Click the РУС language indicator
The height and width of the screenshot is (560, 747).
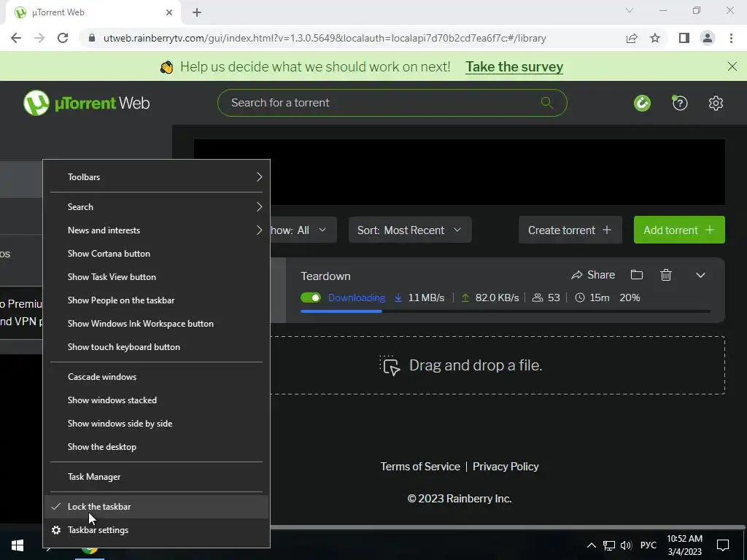648,545
